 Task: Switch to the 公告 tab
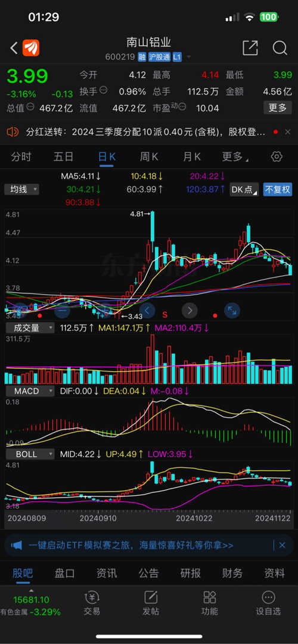148,573
